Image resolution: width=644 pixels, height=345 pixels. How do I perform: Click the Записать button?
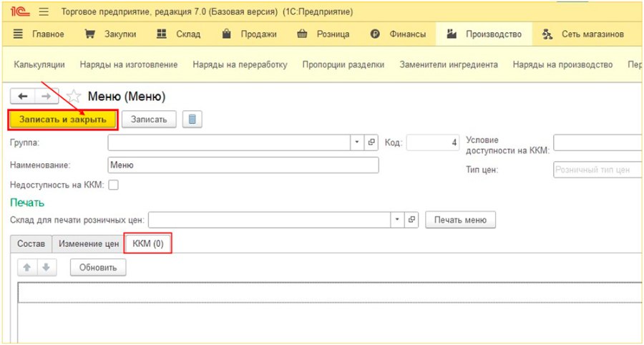(x=149, y=120)
